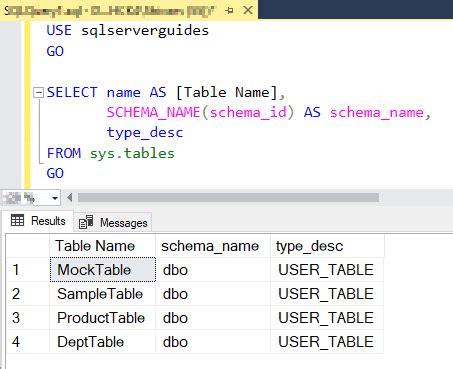
Task: Place cursor on the USE keyword
Action: click(x=59, y=30)
